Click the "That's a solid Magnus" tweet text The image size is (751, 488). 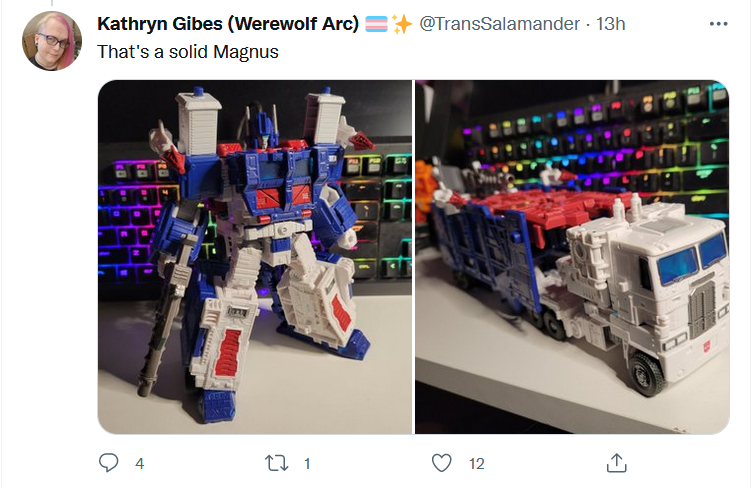(188, 52)
